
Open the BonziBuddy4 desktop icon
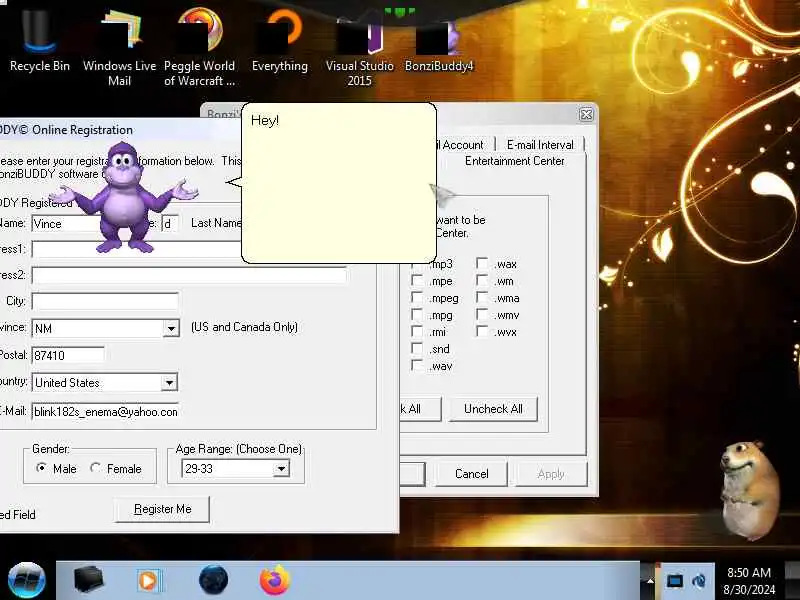[x=439, y=46]
